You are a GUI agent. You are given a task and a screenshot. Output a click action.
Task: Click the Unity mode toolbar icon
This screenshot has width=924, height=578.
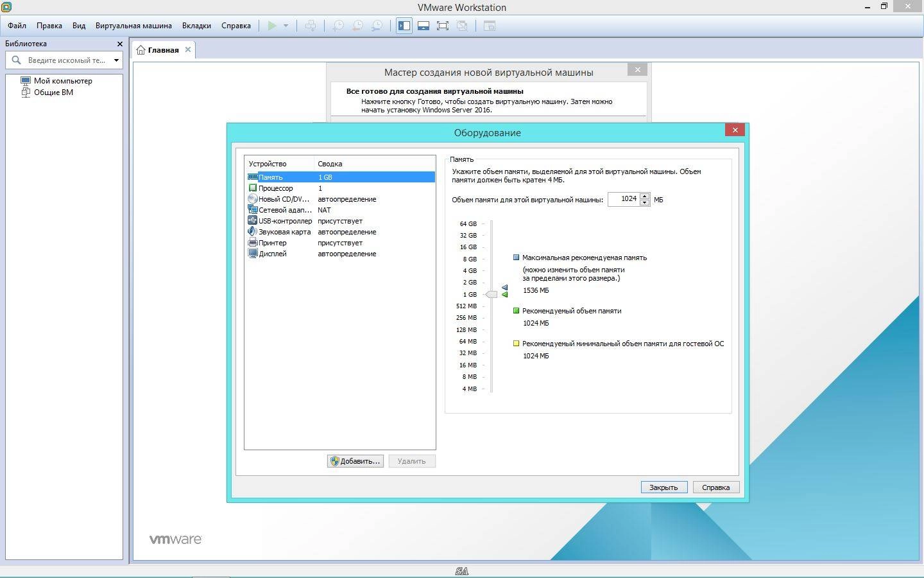(462, 26)
